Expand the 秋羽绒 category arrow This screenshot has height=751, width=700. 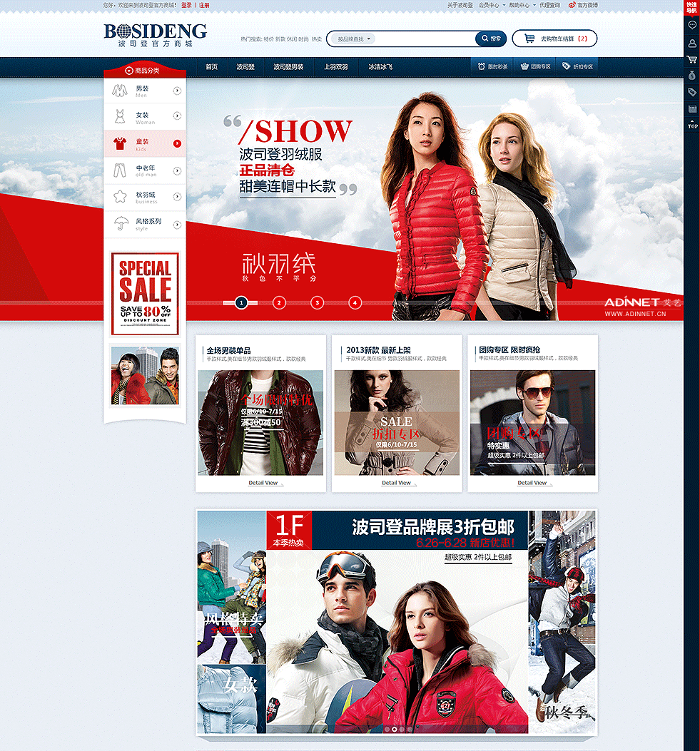pyautogui.click(x=177, y=196)
